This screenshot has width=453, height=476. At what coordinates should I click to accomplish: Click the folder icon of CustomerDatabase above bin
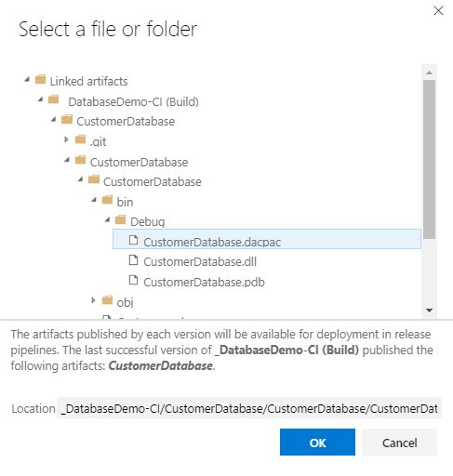pyautogui.click(x=94, y=179)
